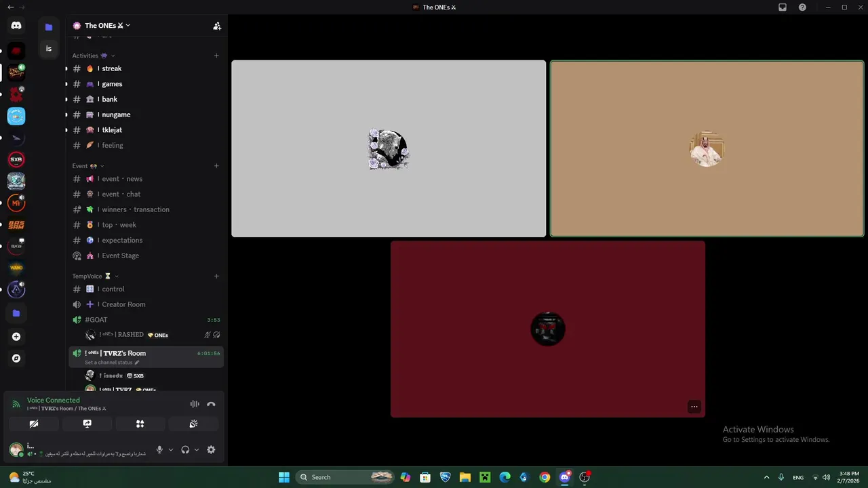The width and height of the screenshot is (868, 488).
Task: Open own user avatar profile
Action: [16, 449]
